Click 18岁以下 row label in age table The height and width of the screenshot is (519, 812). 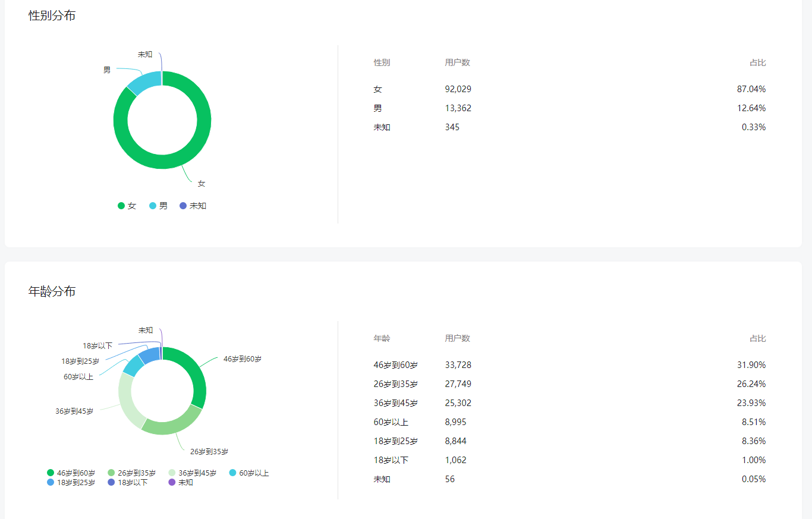click(391, 460)
